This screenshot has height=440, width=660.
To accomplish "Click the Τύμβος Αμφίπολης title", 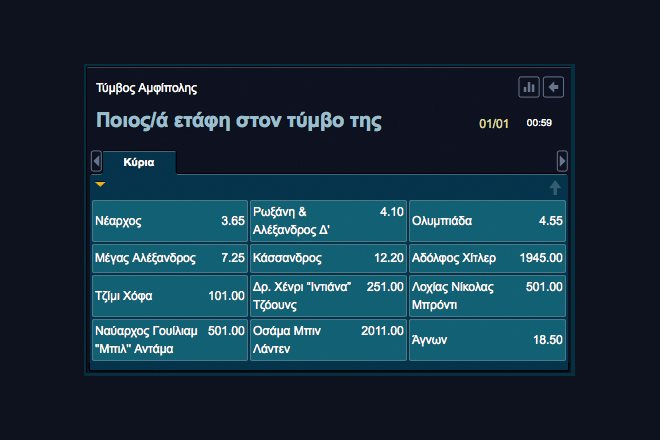I will tap(139, 88).
